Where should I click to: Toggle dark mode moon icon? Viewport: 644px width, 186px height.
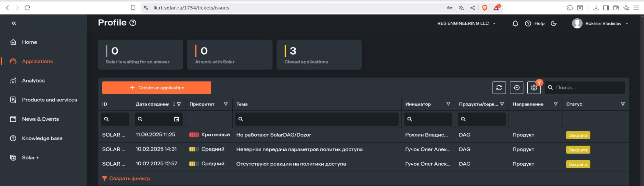coord(553,23)
